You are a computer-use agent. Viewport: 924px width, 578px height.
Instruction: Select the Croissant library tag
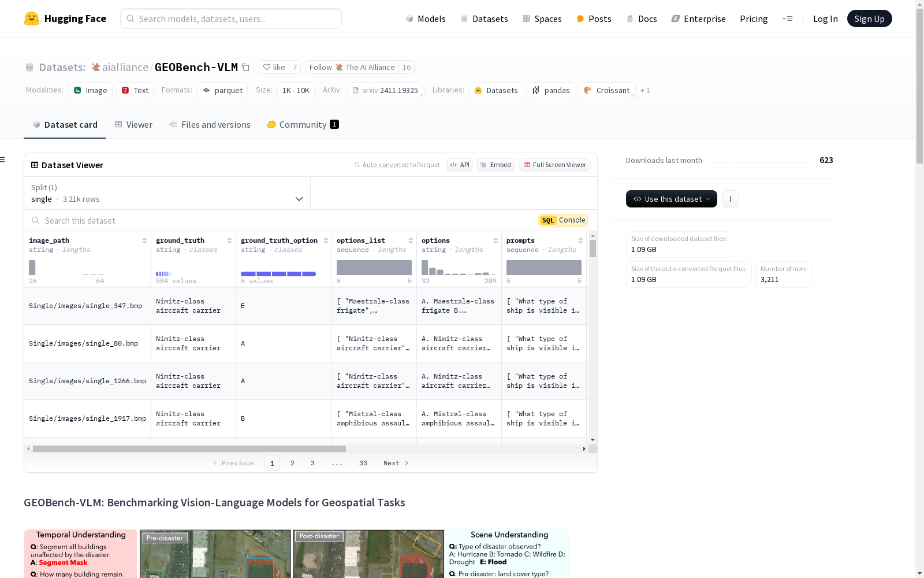coord(607,90)
